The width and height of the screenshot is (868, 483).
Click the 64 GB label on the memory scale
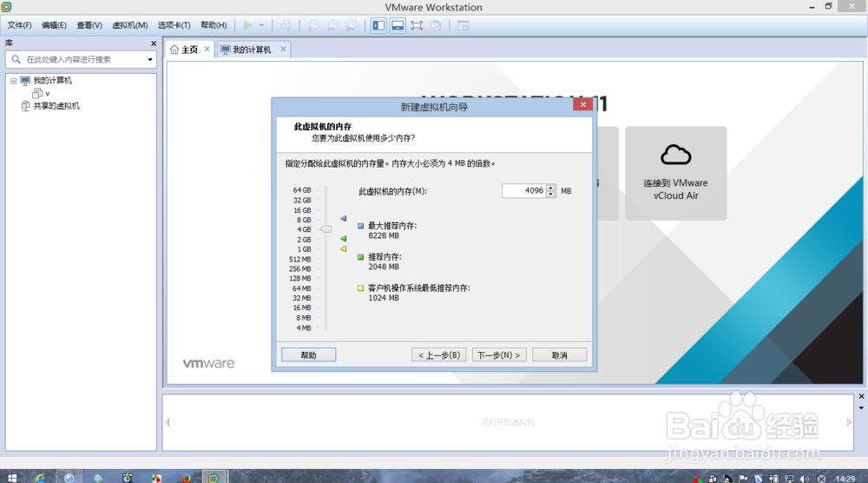tap(302, 190)
